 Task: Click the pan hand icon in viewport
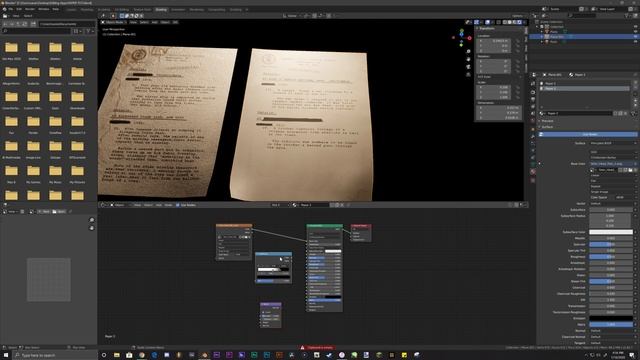pyautogui.click(x=468, y=59)
